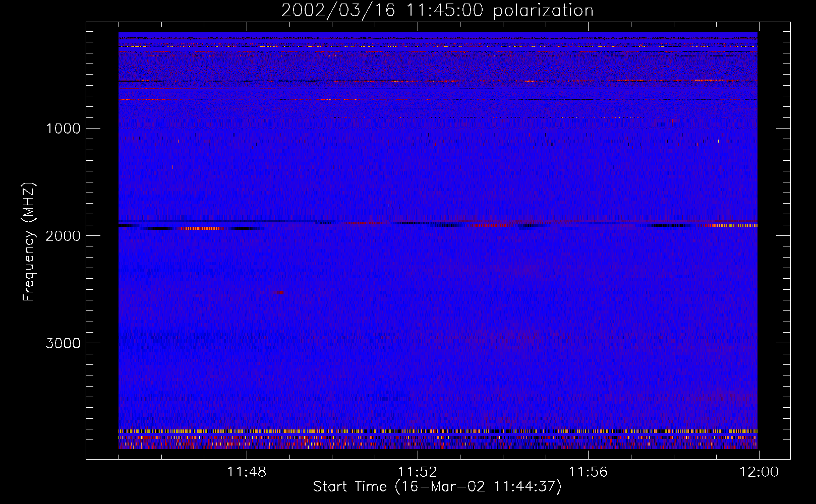Select the 1000 frequency axis label

click(x=63, y=129)
